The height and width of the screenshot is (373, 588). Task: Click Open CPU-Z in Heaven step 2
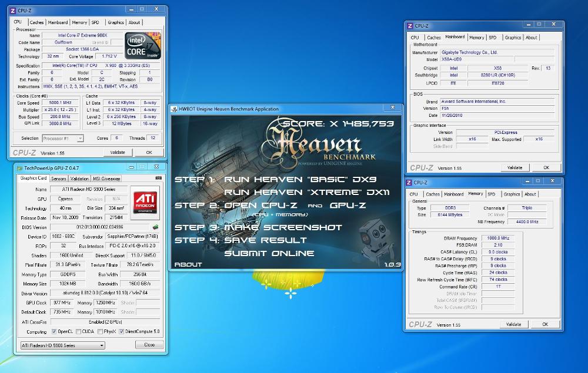(x=260, y=205)
